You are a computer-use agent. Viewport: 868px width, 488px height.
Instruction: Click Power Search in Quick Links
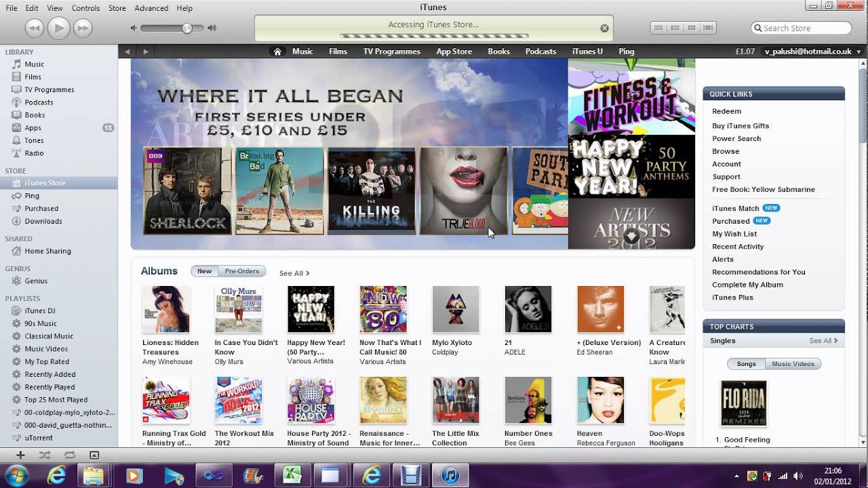click(x=736, y=138)
